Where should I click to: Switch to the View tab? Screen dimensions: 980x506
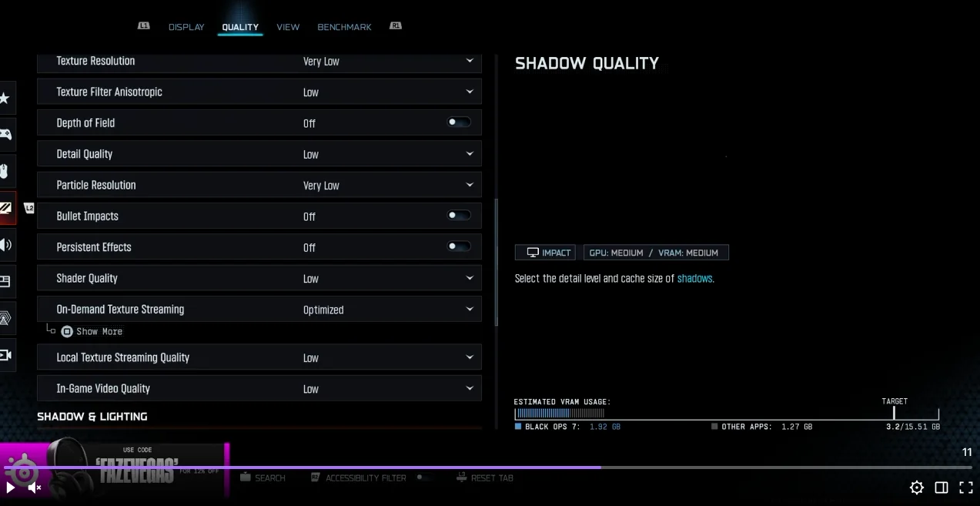pyautogui.click(x=288, y=27)
